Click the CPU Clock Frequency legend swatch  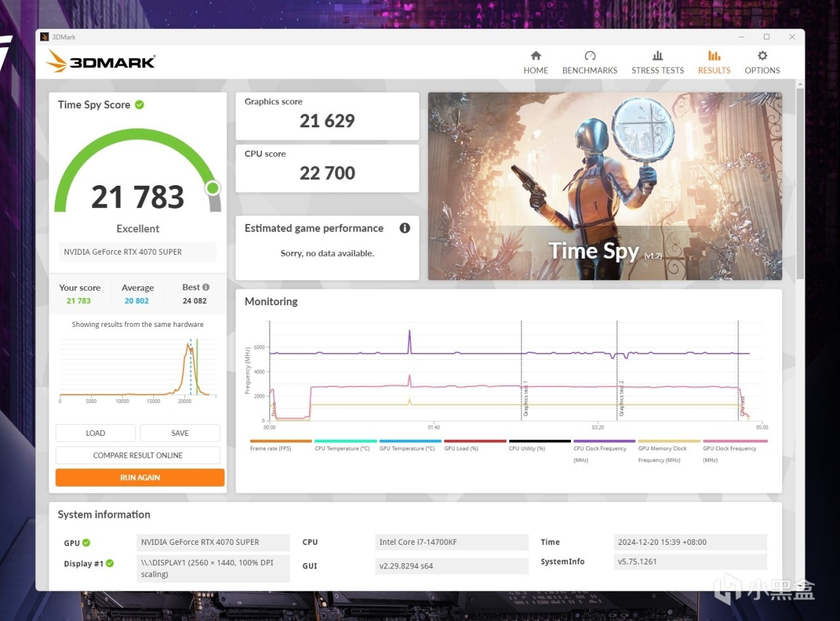(x=604, y=441)
